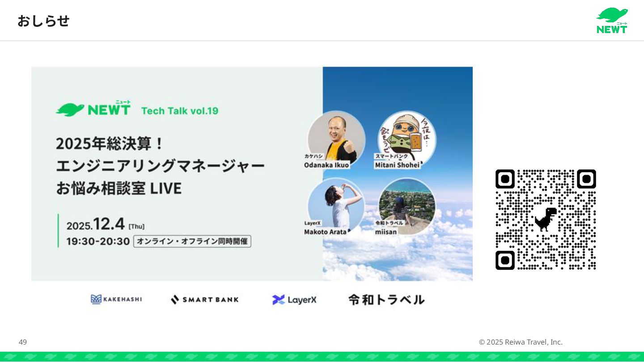Click the Mitani Shohei name label
The image size is (644, 362).
coord(397,165)
